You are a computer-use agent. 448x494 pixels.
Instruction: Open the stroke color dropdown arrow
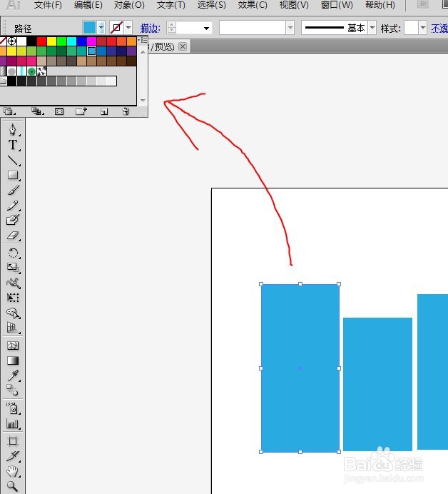[x=128, y=28]
